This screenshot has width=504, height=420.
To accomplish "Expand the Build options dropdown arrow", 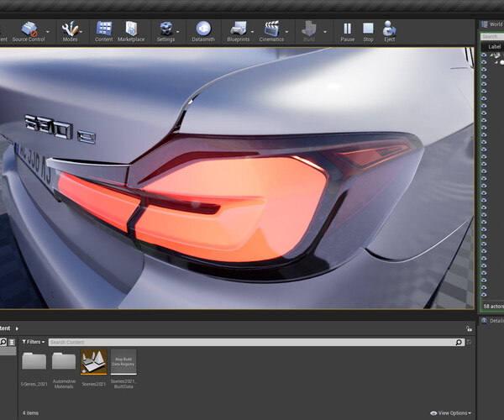I will (325, 32).
